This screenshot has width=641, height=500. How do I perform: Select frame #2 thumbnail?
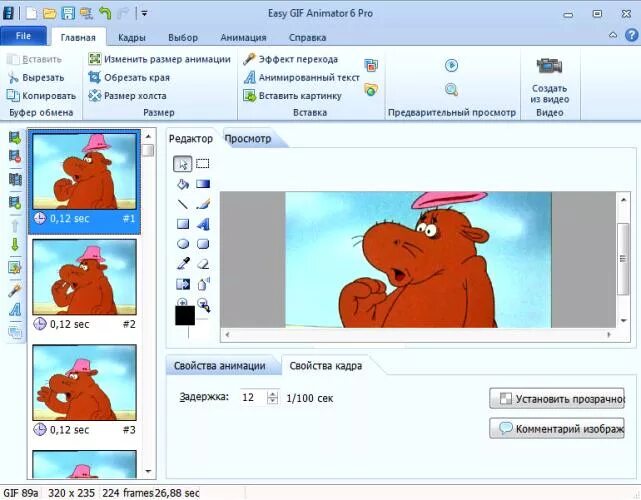click(x=84, y=277)
